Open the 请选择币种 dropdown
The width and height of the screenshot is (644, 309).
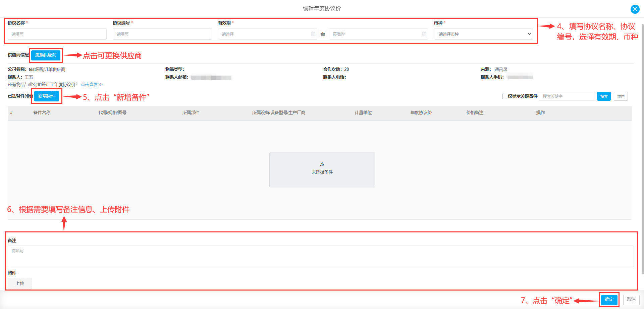pyautogui.click(x=483, y=34)
